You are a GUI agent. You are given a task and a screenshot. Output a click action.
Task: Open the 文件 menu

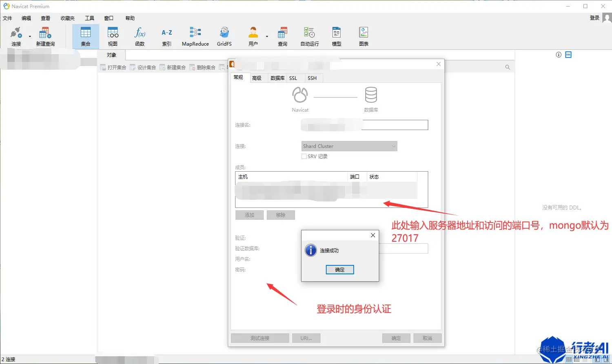pyautogui.click(x=7, y=18)
